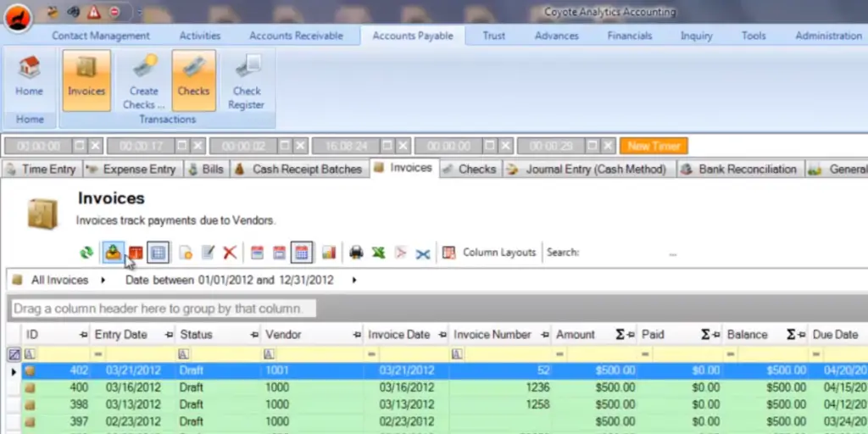Start a New Timer
This screenshot has width=868, height=434.
[x=654, y=146]
